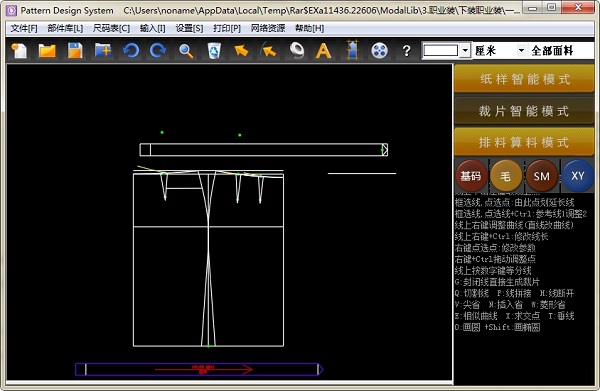Click the 排料算料模式 button
The width and height of the screenshot is (600, 391).
coord(524,142)
